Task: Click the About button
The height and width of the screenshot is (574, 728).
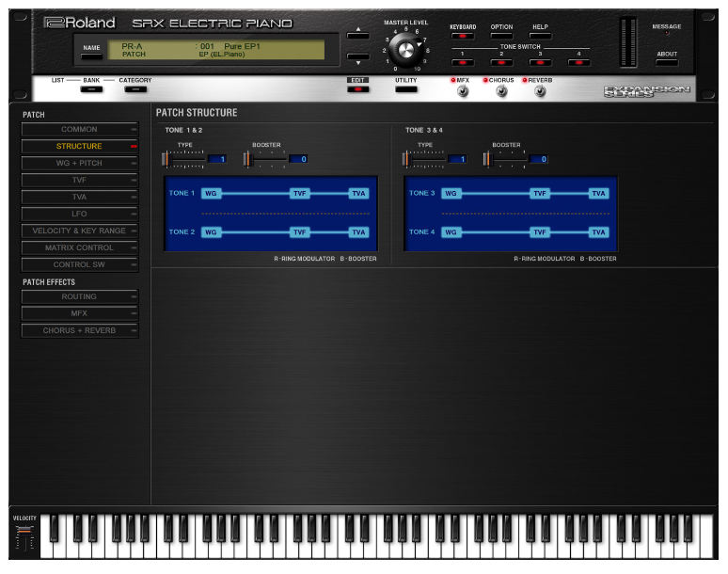Action: pos(667,62)
